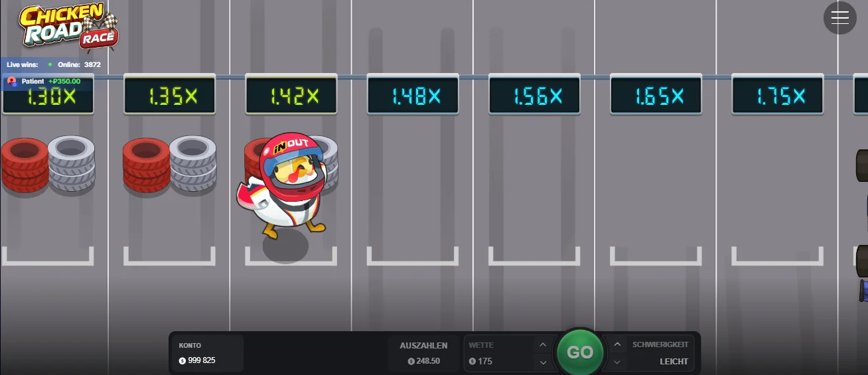Click the Chicken Road Race logo
This screenshot has height=375, width=868.
tap(68, 27)
